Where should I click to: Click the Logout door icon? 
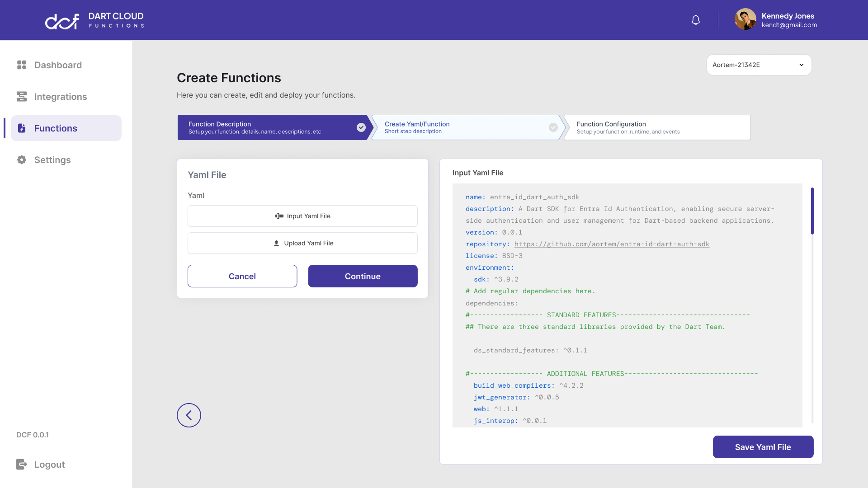22,465
